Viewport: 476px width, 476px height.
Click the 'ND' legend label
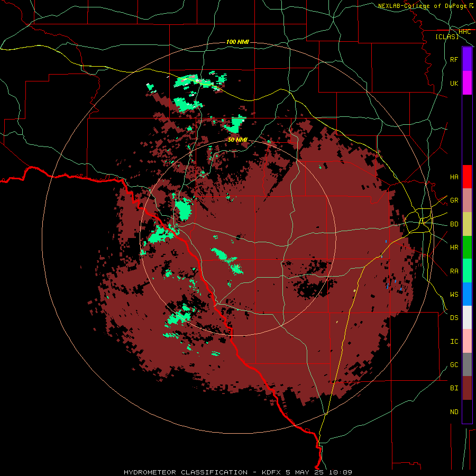454,411
